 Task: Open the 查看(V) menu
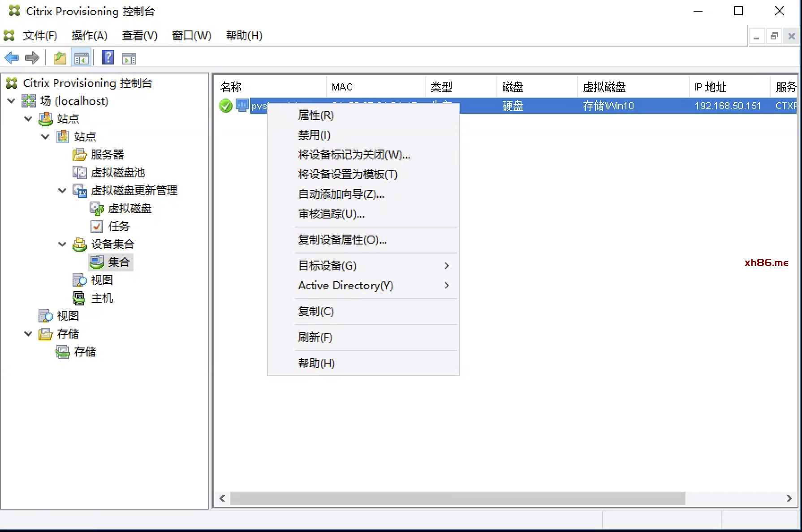[139, 35]
